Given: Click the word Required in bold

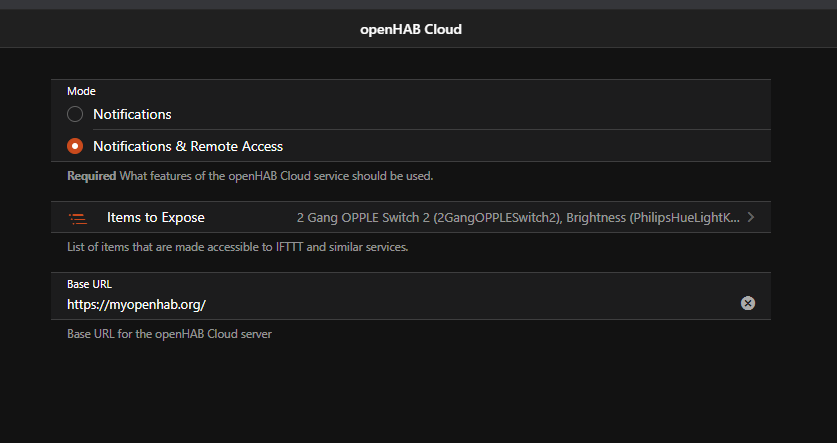Looking at the screenshot, I should click(92, 176).
